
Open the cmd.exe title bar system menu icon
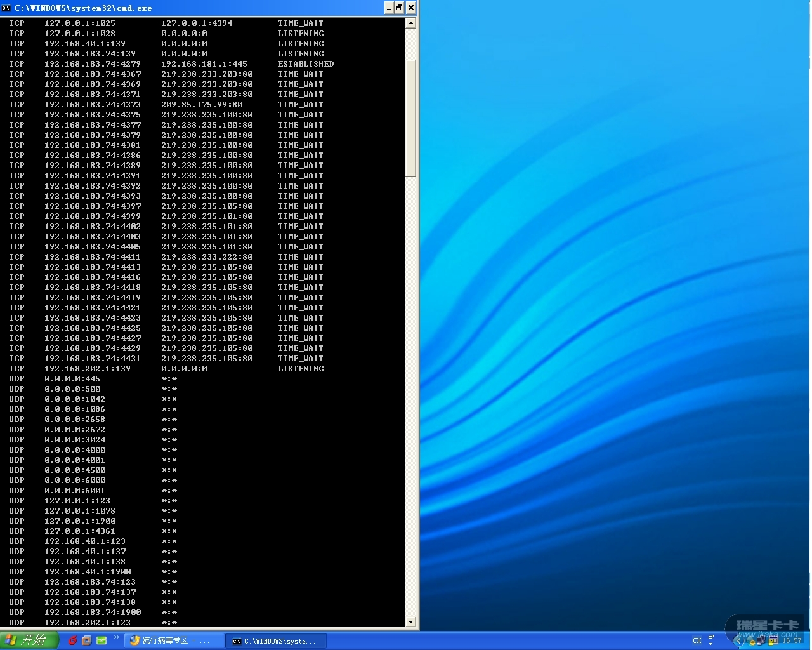(6, 8)
